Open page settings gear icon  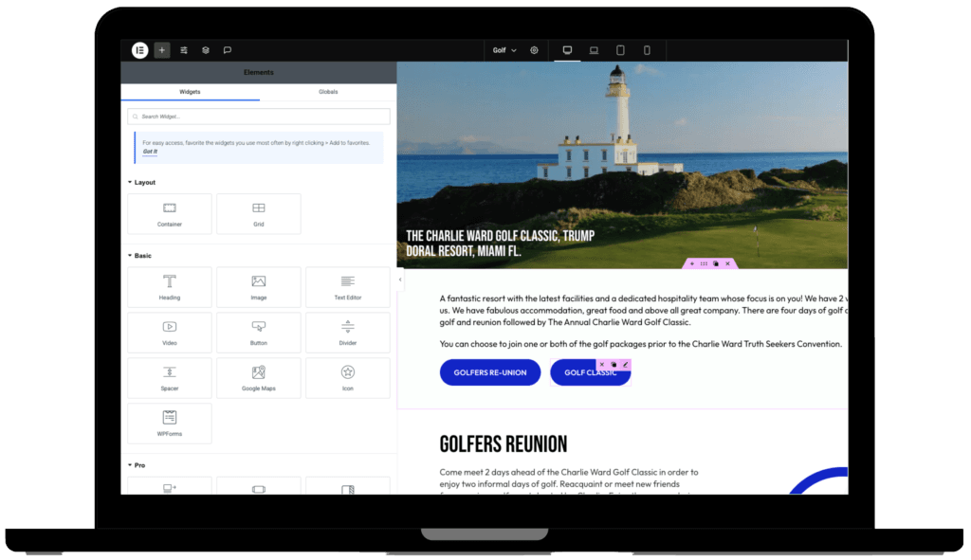click(x=534, y=50)
